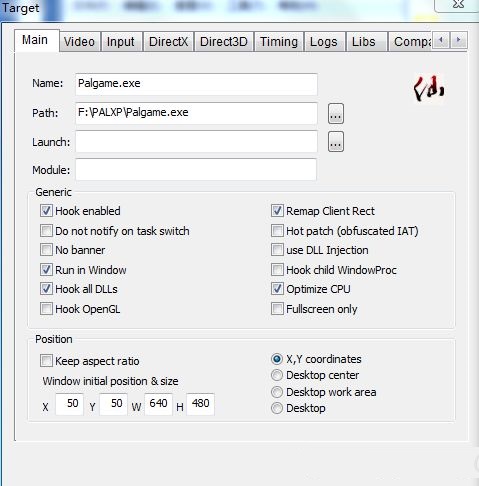Uncheck the Optimize CPU checkbox
The height and width of the screenshot is (486, 479).
click(x=277, y=289)
